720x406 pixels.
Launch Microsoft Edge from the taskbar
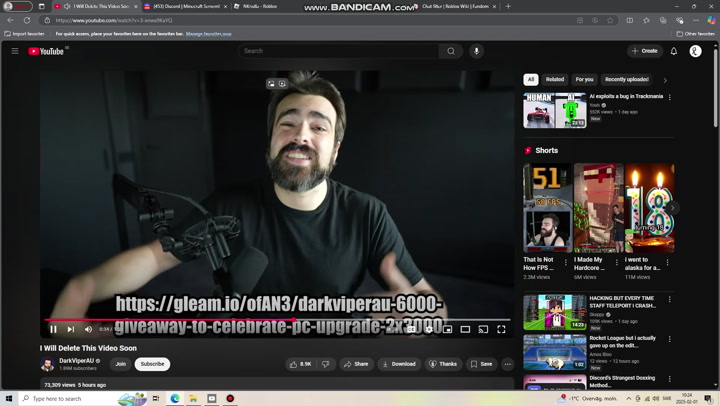[175, 398]
